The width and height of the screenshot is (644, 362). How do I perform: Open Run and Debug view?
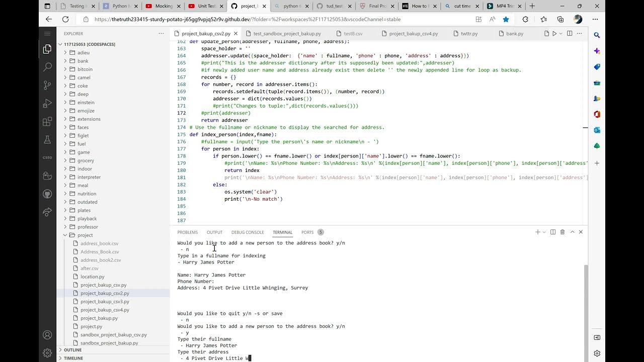47,103
